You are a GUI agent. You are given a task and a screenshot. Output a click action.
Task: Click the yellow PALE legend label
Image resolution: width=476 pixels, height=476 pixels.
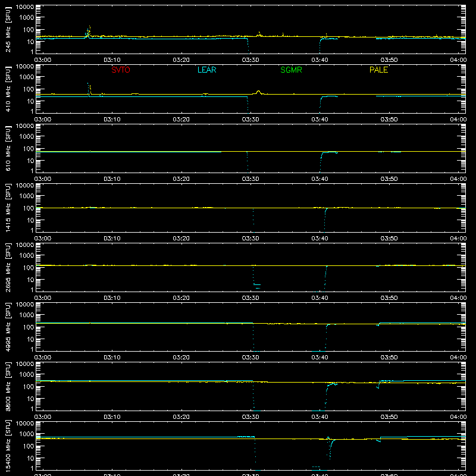(x=378, y=70)
